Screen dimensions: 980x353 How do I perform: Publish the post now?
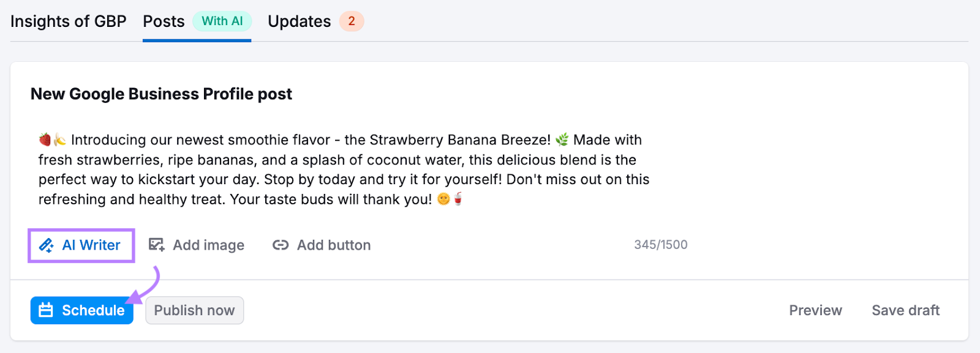point(194,310)
